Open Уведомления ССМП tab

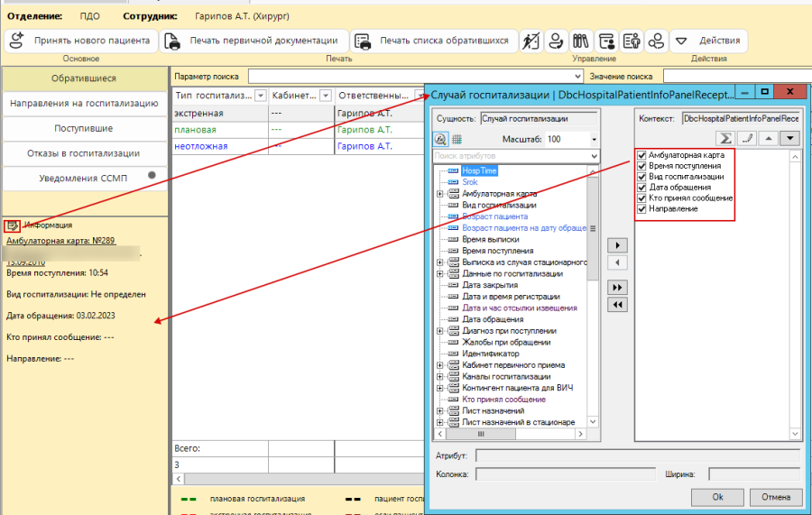84,178
